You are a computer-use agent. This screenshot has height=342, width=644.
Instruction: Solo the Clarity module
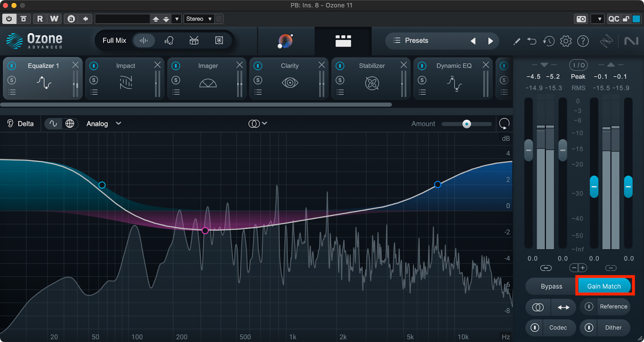click(258, 80)
